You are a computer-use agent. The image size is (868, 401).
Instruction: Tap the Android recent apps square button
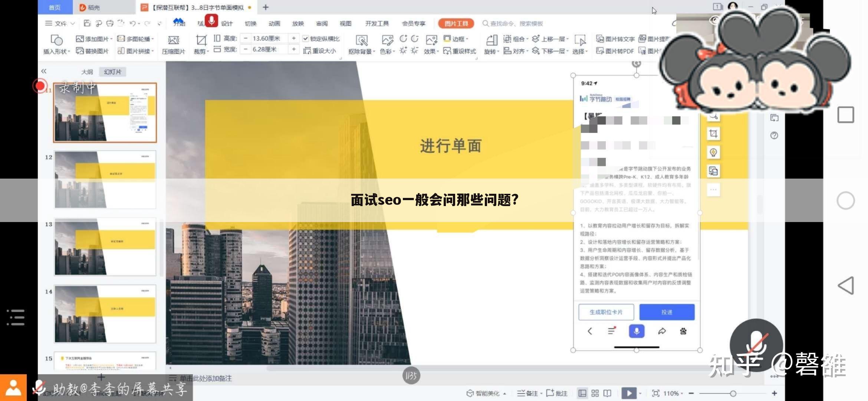tap(846, 115)
